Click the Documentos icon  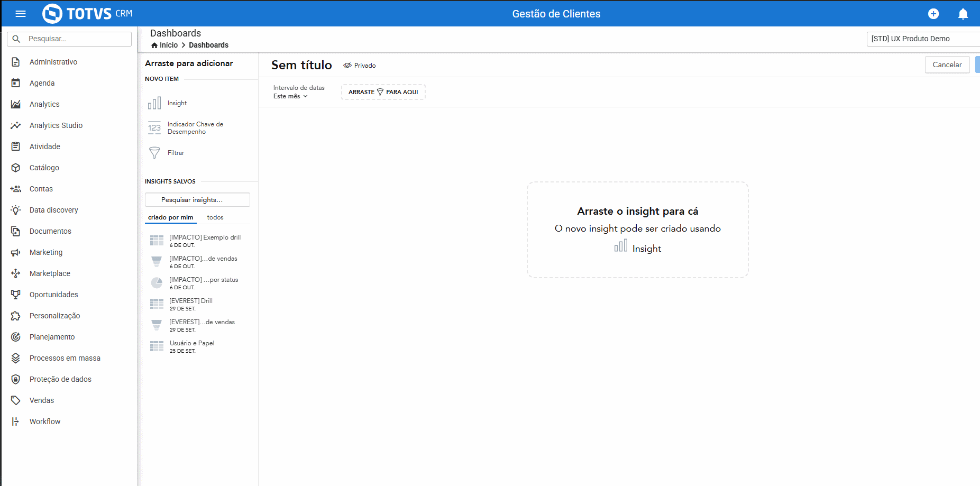coord(16,231)
